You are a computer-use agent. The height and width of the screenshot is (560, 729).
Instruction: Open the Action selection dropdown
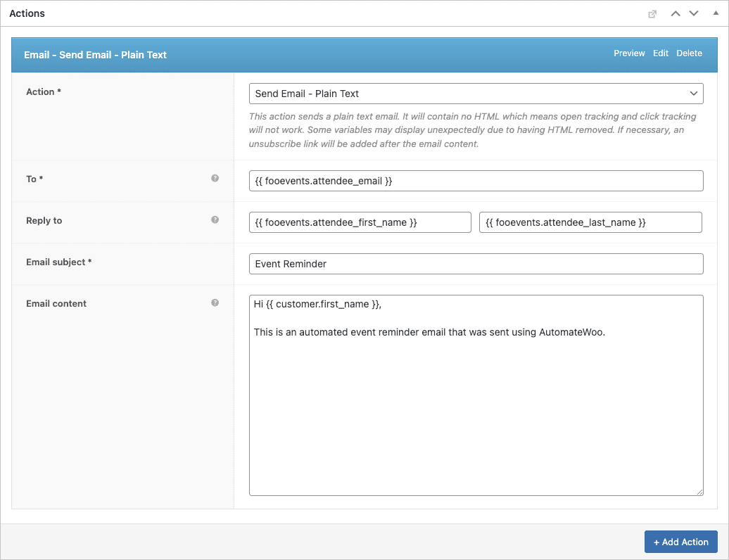476,93
